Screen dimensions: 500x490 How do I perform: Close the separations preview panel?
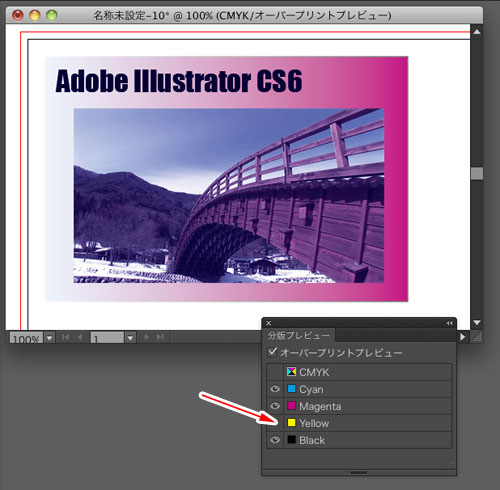click(x=269, y=323)
